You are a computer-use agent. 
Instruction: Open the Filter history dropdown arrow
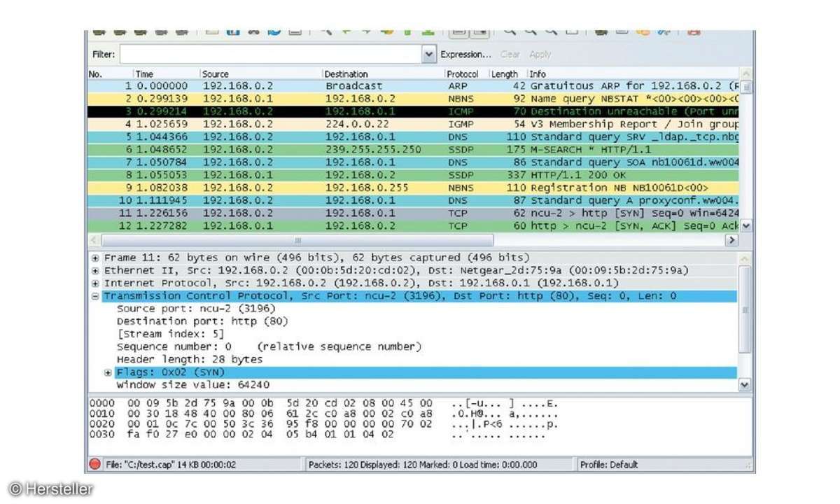429,55
